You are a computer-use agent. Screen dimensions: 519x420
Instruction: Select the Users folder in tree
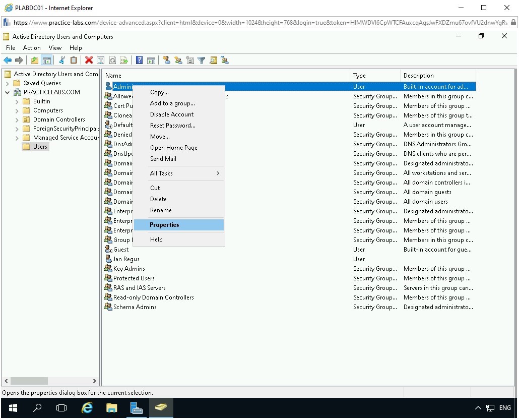click(36, 147)
